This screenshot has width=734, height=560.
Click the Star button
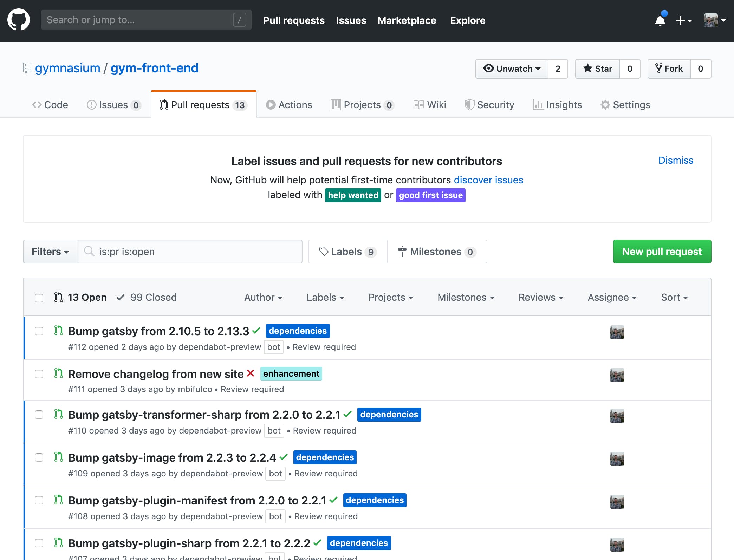pos(598,69)
